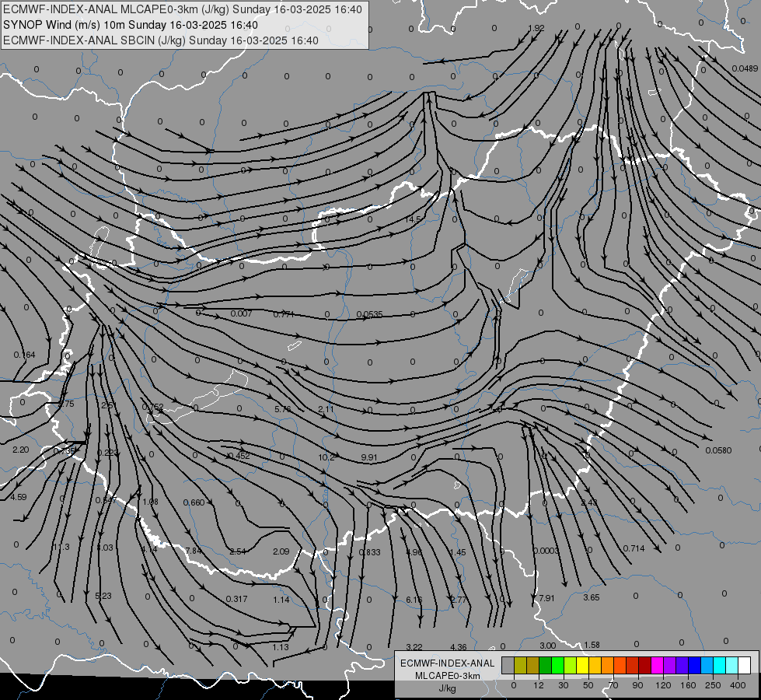Image resolution: width=761 pixels, height=700 pixels.
Task: Click the map value '0.164'
Action: [24, 355]
